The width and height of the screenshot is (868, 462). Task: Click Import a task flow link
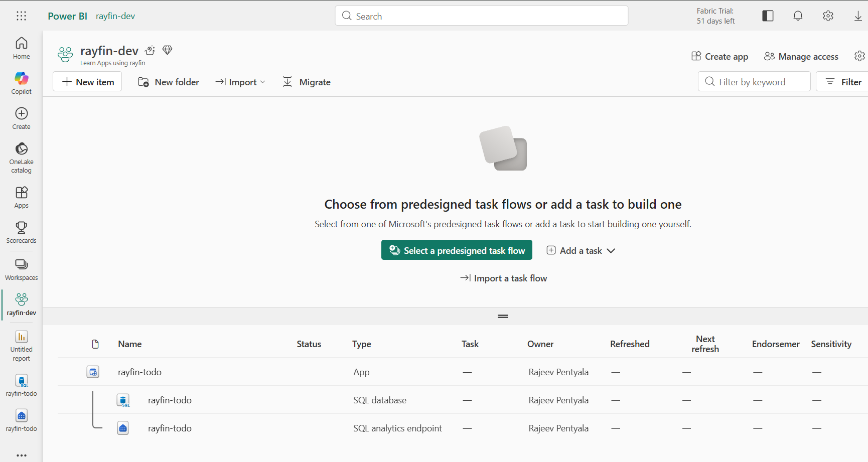pyautogui.click(x=503, y=278)
